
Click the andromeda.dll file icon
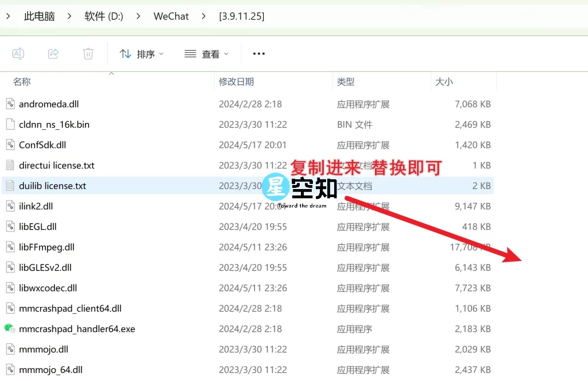pos(10,104)
